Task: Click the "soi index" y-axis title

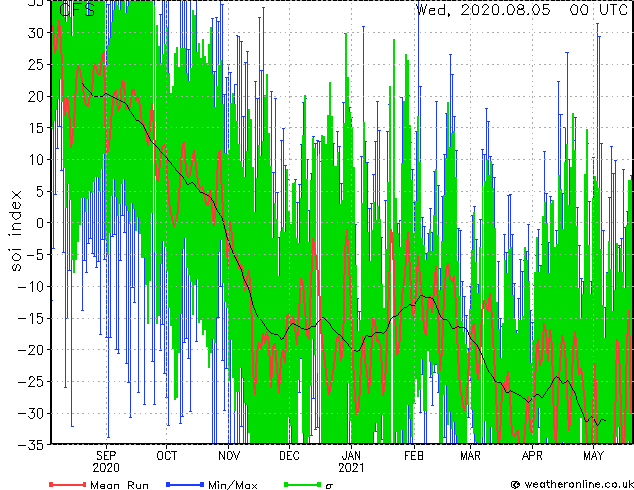Action: [x=15, y=230]
